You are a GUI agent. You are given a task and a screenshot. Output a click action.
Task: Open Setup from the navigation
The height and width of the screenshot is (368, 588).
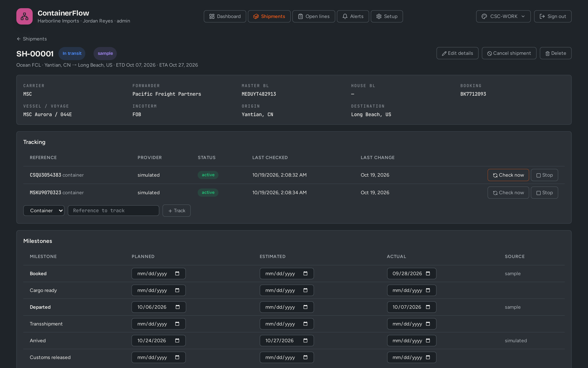(x=386, y=16)
